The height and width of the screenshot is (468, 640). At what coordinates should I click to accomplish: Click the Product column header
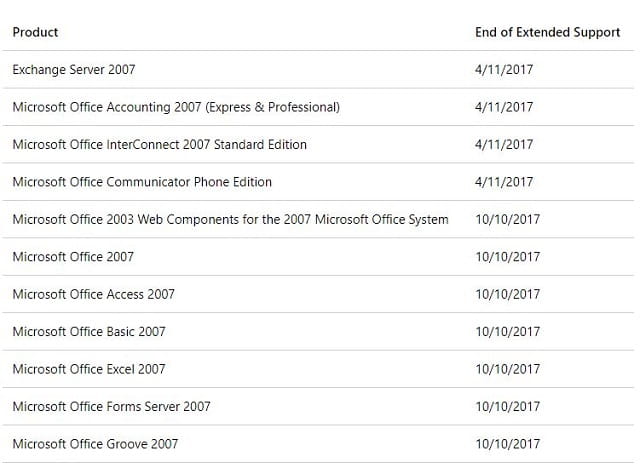click(35, 32)
